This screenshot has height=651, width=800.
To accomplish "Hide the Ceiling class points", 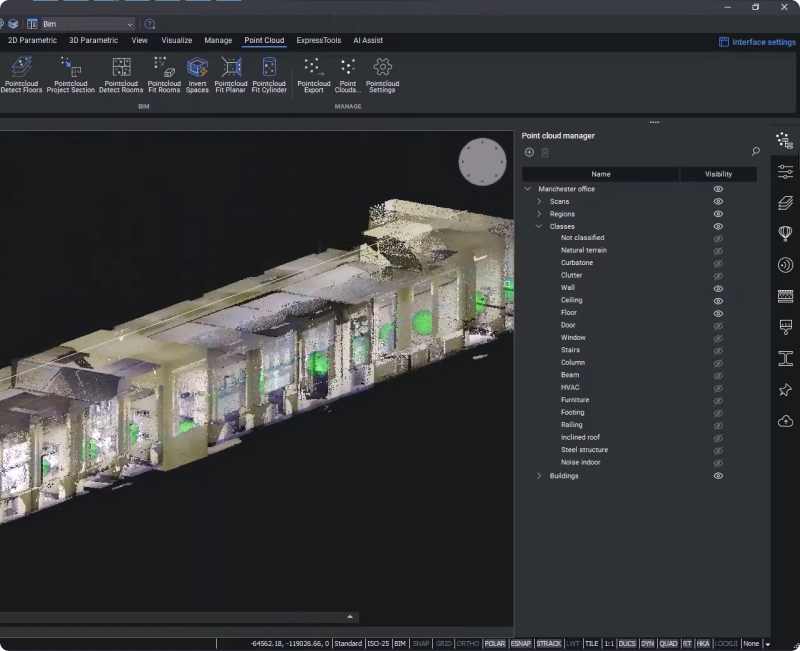I will tap(718, 300).
